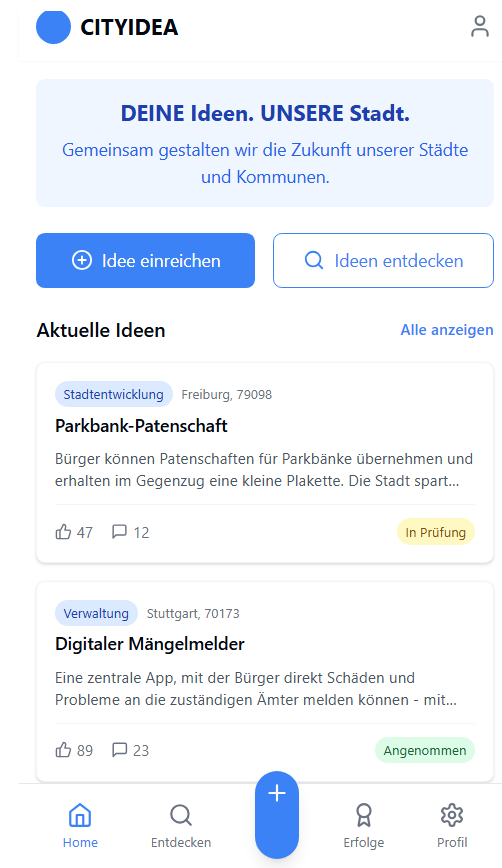Follow the Alle anzeigen link
502x868 pixels.
pyautogui.click(x=447, y=330)
